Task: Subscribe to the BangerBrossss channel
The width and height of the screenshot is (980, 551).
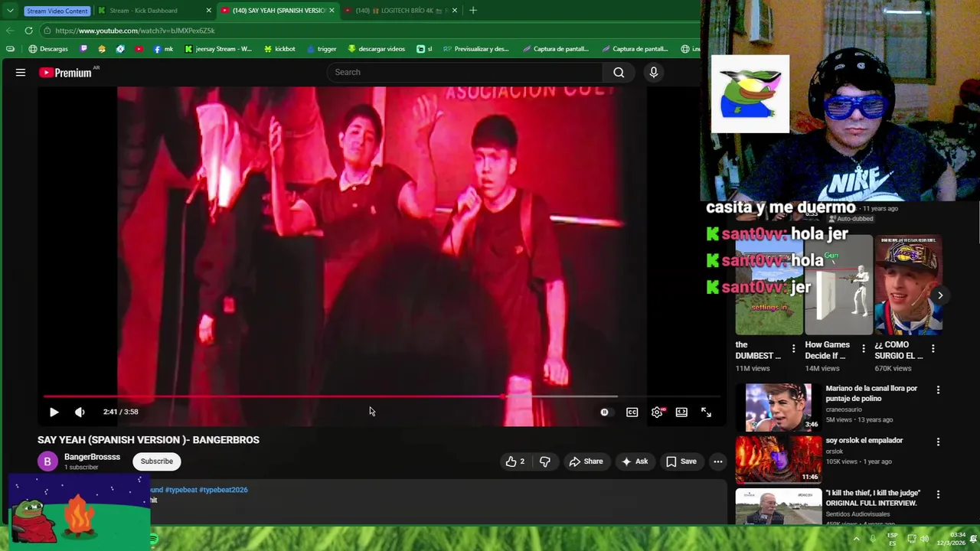Action: (x=156, y=461)
